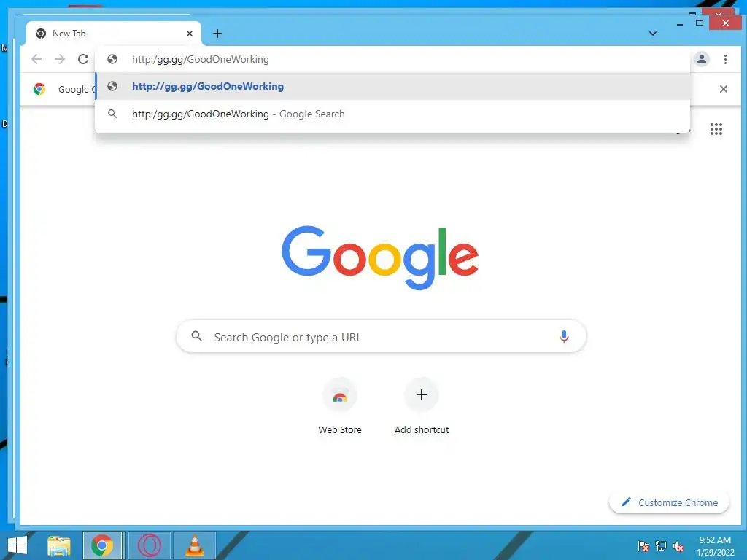
Task: Minimize the Chrome window
Action: 680,23
